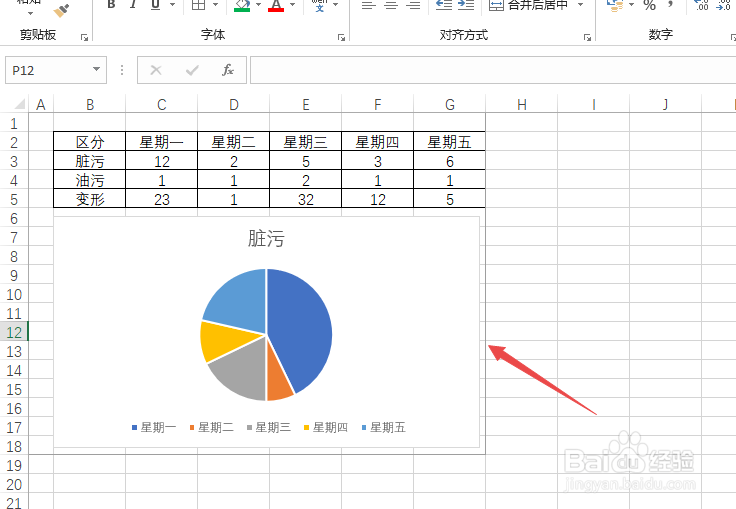
Task: Click the Name Box showing P12
Action: 47,70
